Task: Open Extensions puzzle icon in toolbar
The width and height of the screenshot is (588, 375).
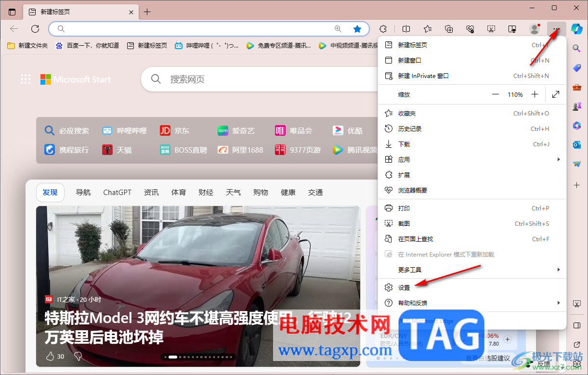Action: click(383, 29)
